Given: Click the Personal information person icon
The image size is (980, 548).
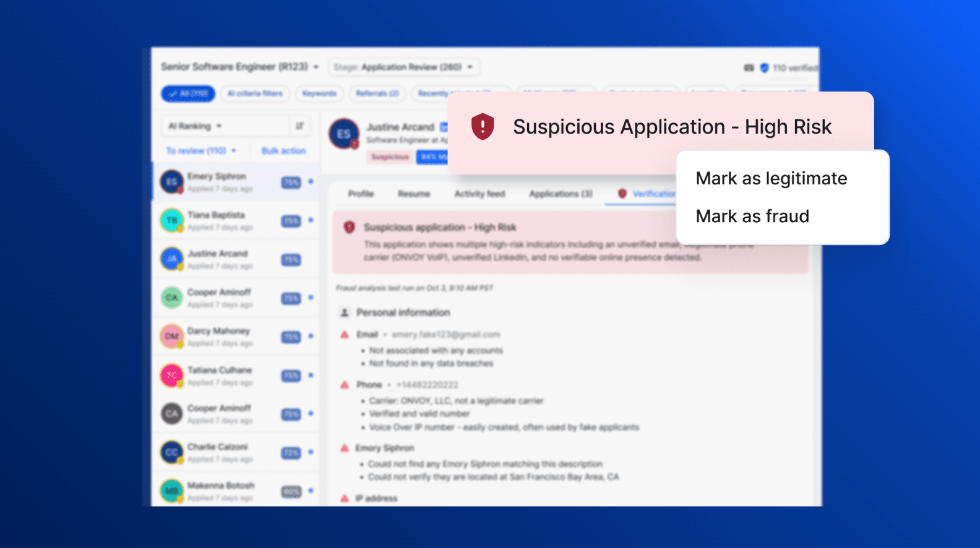Looking at the screenshot, I should pyautogui.click(x=345, y=312).
